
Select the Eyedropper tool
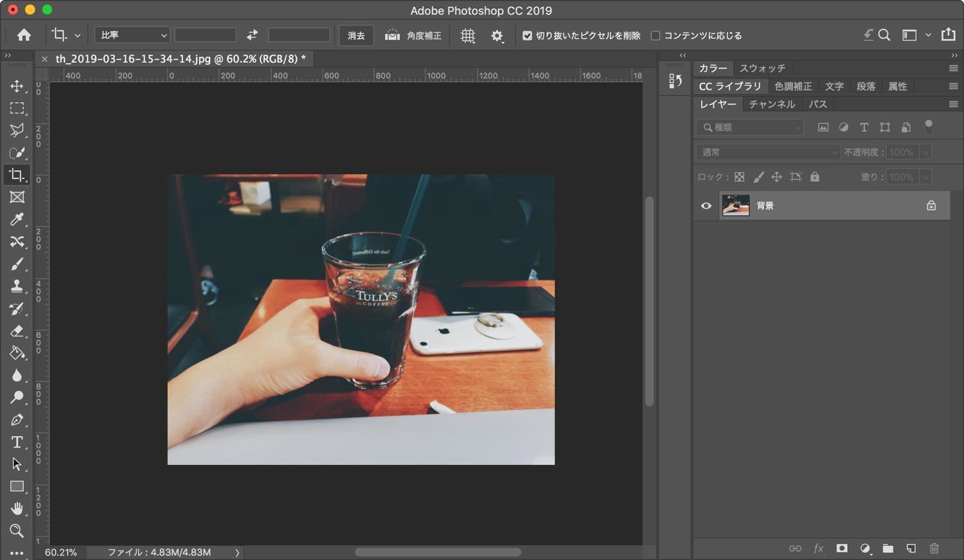tap(17, 220)
